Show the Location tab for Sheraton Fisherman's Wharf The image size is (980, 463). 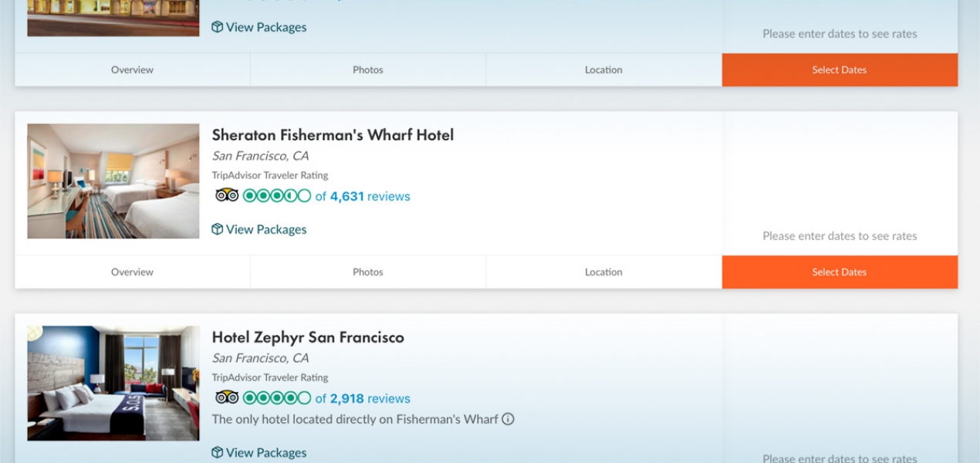(x=603, y=272)
